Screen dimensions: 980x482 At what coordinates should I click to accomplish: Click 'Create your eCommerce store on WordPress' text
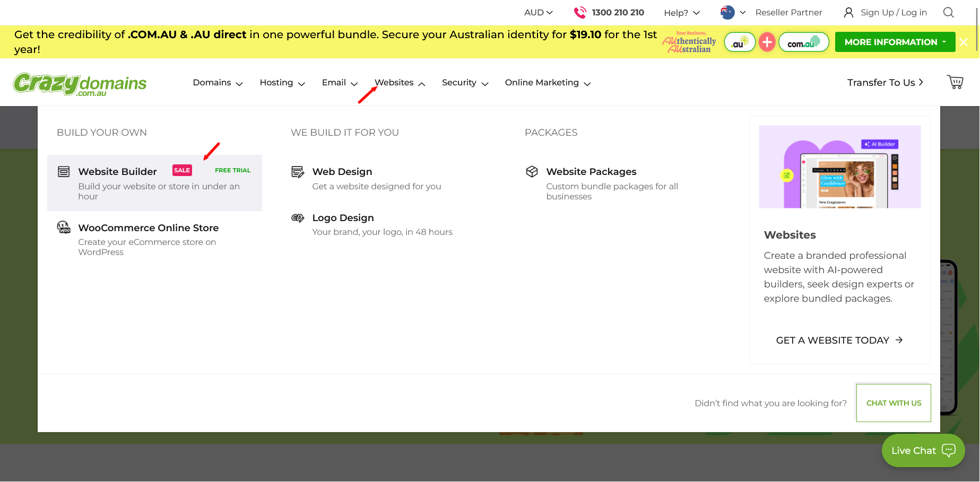tap(147, 247)
